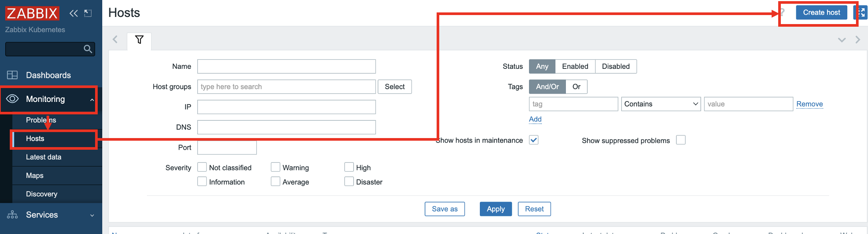Uncheck Show hosts in maintenance
This screenshot has width=868, height=234.
coord(534,140)
